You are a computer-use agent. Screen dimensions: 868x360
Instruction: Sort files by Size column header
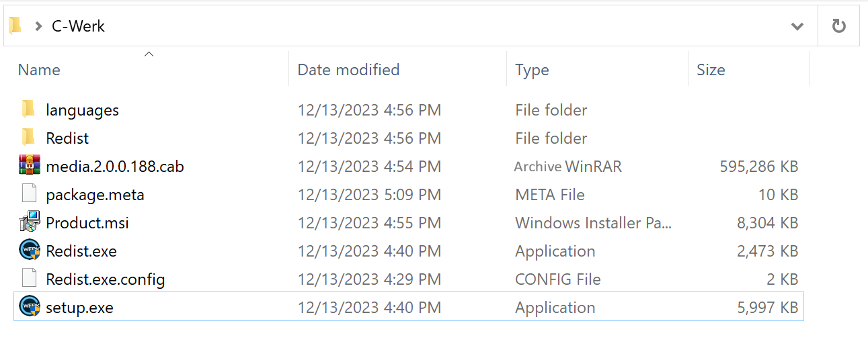click(x=711, y=70)
